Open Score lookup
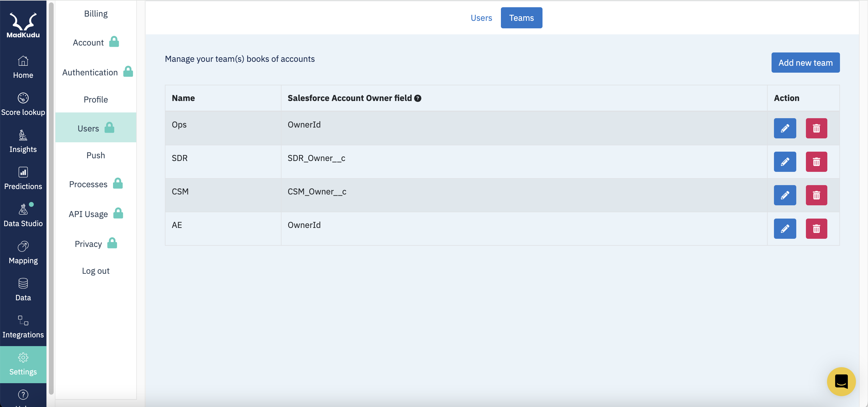The height and width of the screenshot is (407, 868). tap(23, 104)
